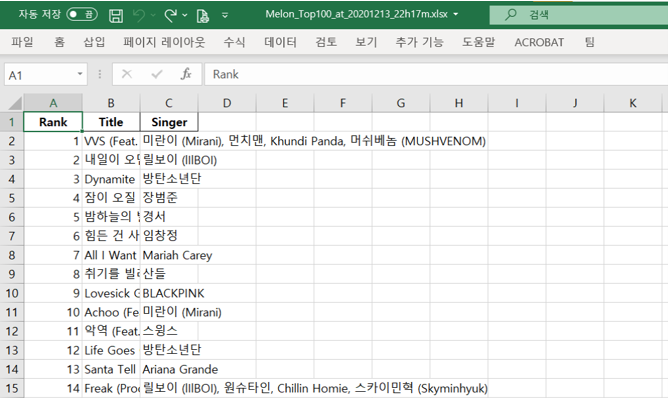Click the Undo arrow icon
The height and width of the screenshot is (398, 668).
(138, 16)
